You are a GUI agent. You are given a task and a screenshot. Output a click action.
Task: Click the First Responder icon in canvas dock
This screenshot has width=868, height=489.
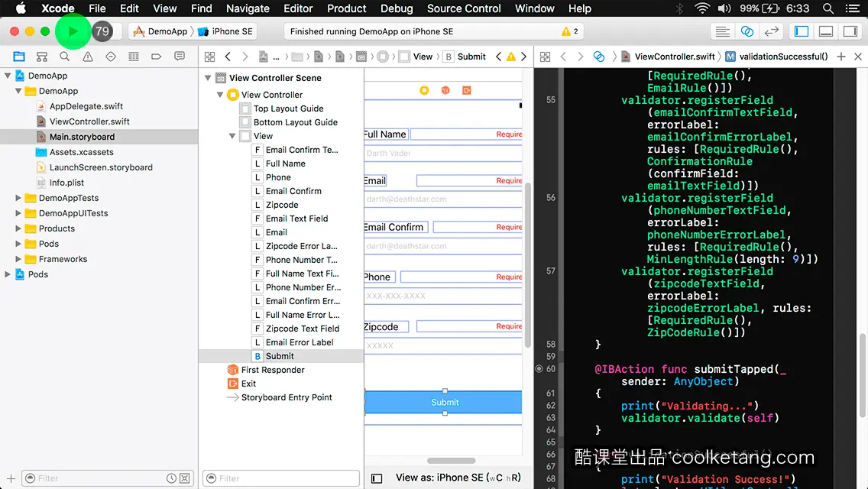pyautogui.click(x=445, y=90)
